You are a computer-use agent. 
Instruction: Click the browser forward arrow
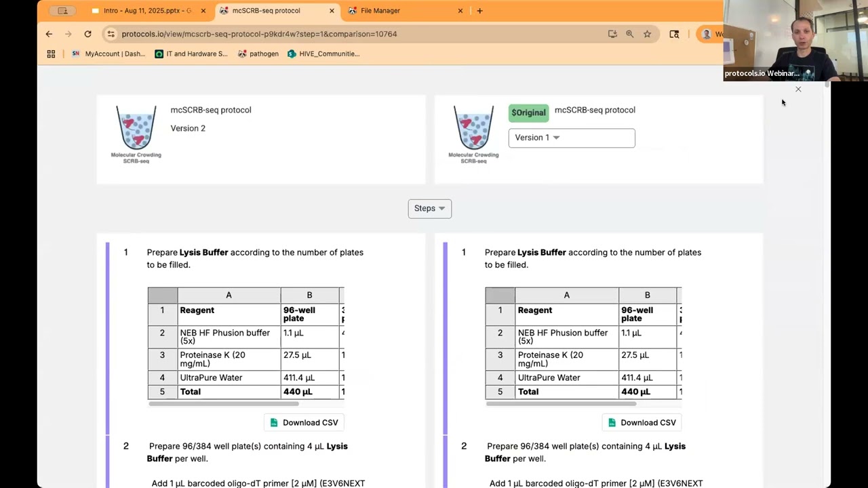tap(68, 34)
